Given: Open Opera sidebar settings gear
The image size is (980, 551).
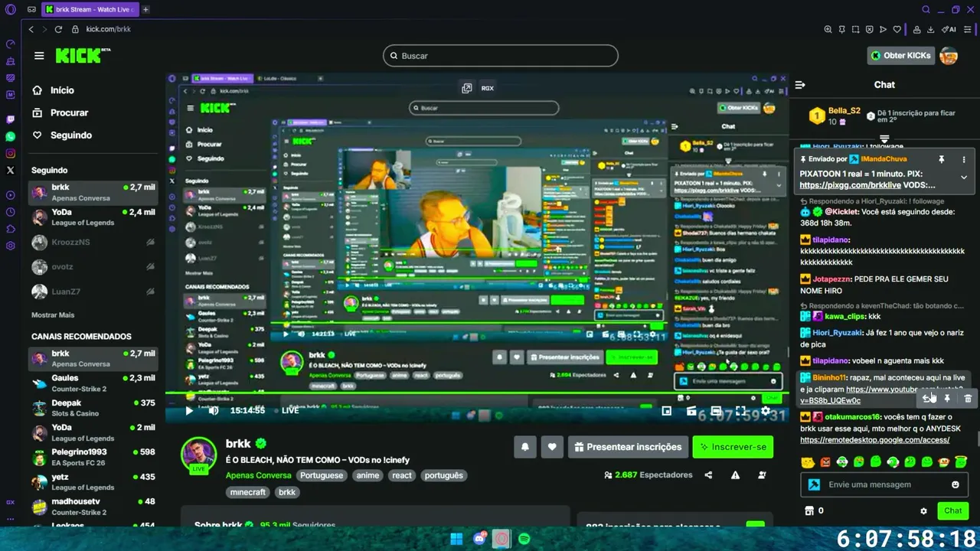Looking at the screenshot, I should click(10, 246).
